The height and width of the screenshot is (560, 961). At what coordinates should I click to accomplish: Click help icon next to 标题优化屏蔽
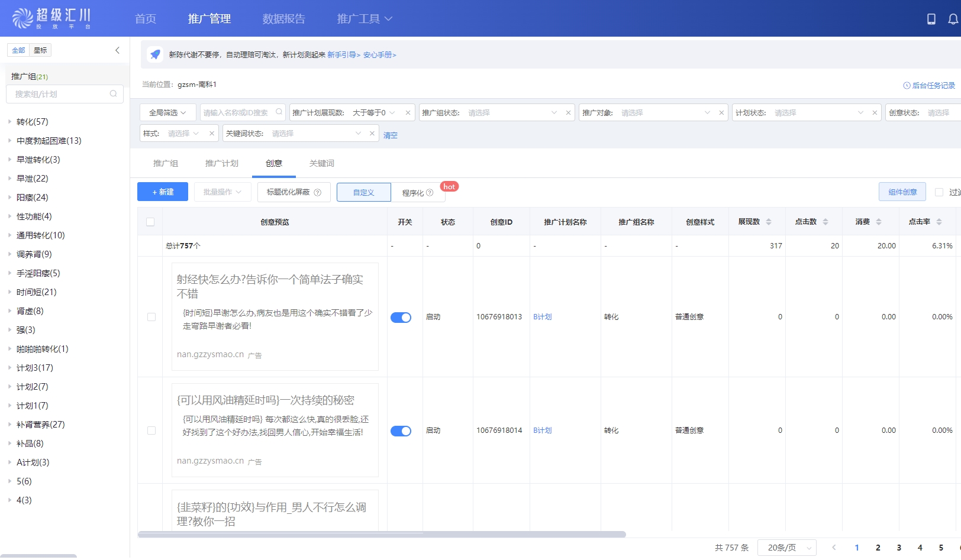point(318,192)
